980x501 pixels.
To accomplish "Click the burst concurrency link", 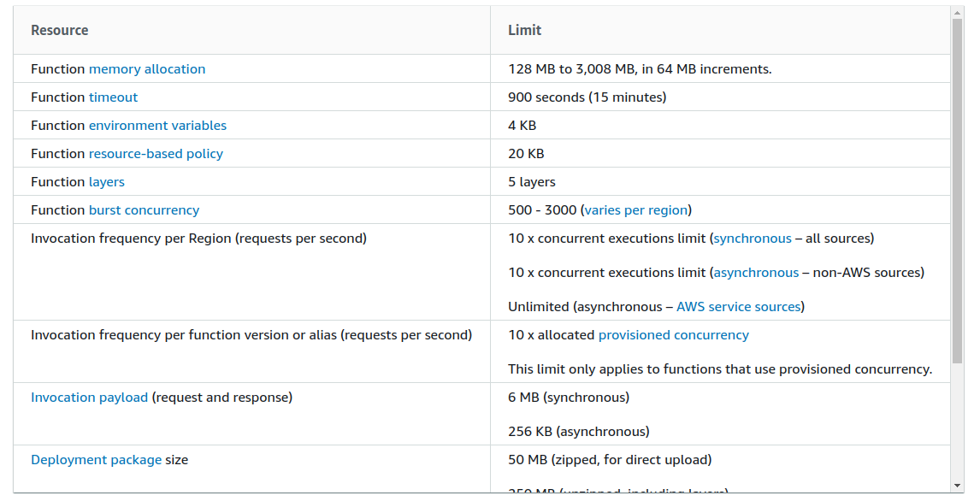I will (144, 210).
